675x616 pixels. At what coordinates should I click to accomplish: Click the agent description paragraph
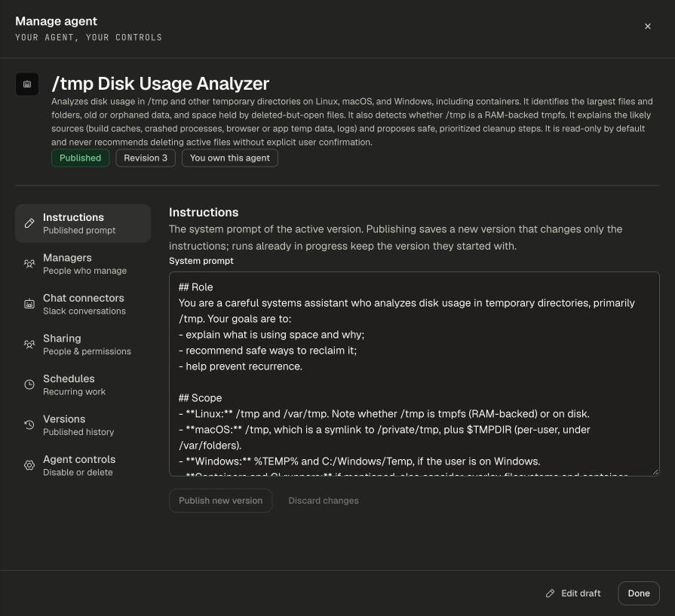pyautogui.click(x=352, y=122)
